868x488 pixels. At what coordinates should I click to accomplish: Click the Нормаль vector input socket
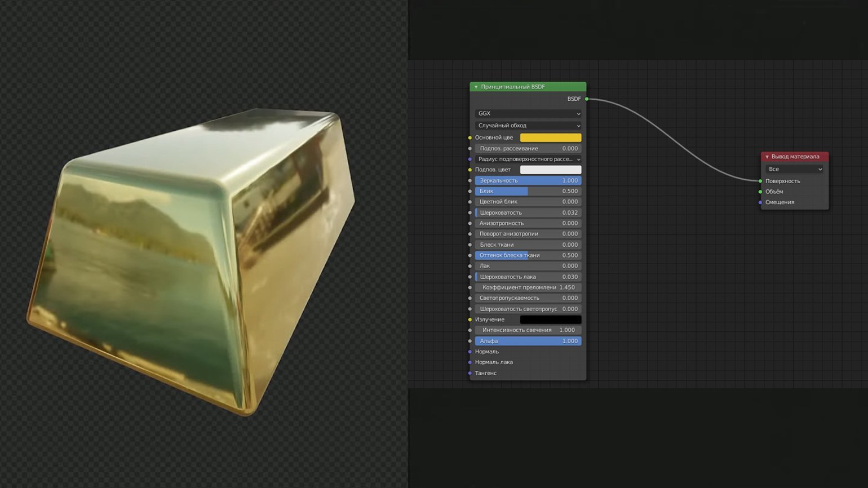pos(470,352)
